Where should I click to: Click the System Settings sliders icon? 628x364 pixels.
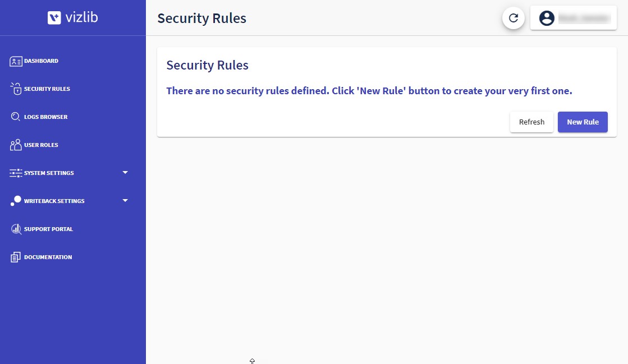tap(16, 173)
